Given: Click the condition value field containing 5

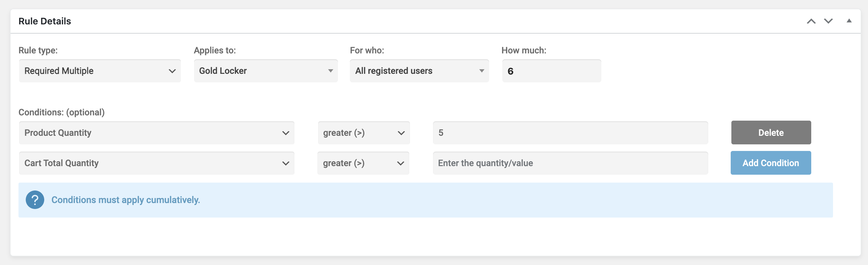Looking at the screenshot, I should point(570,133).
